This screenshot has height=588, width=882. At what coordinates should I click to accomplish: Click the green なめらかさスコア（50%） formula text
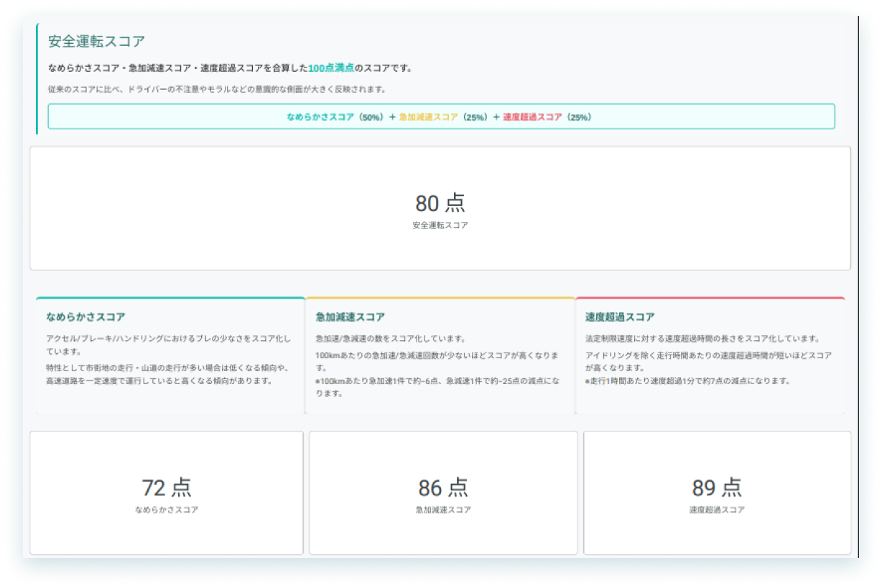[336, 117]
